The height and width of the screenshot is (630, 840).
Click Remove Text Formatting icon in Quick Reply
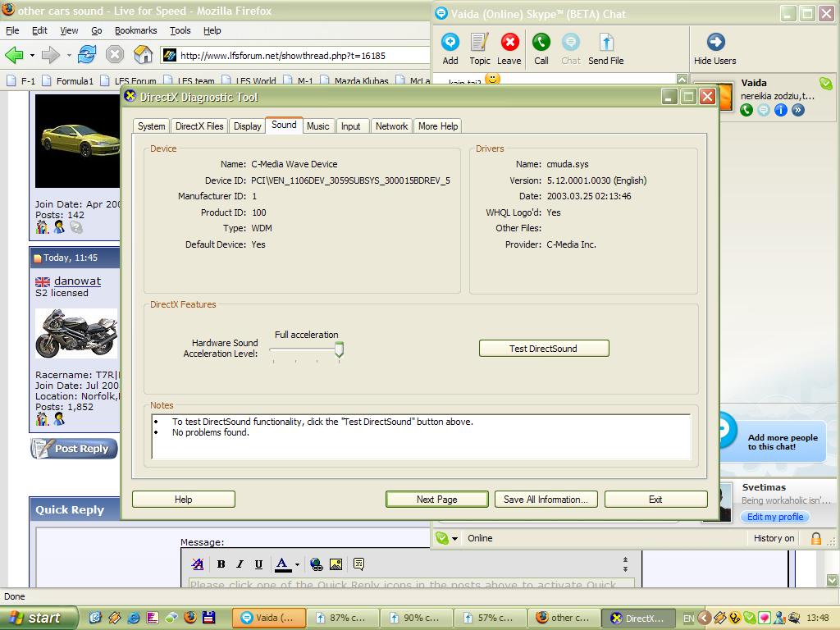click(x=197, y=564)
